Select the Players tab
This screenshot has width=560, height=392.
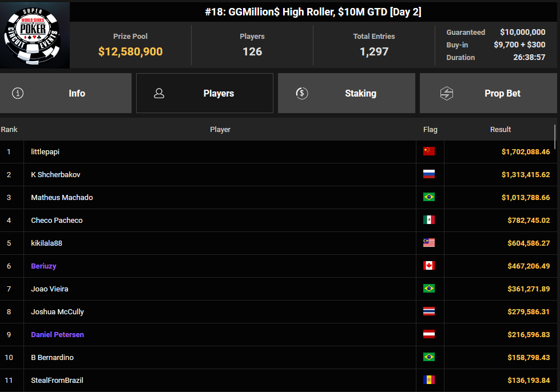[218, 93]
